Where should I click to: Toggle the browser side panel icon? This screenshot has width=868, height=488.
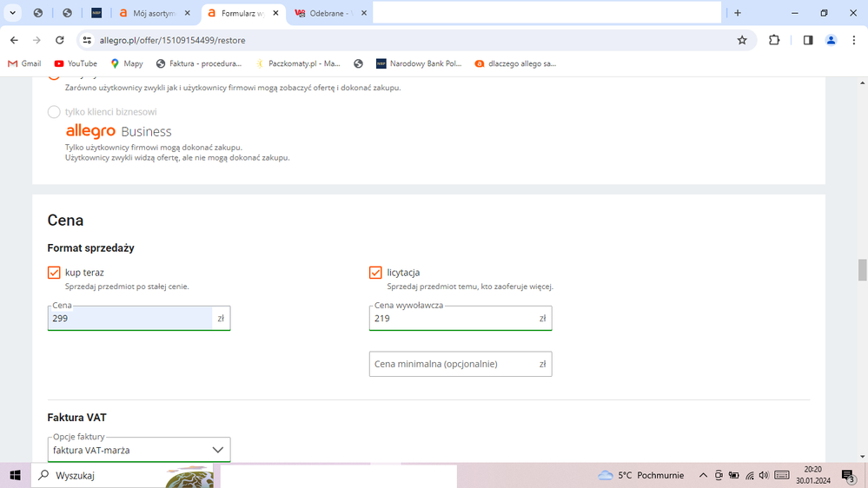click(808, 40)
